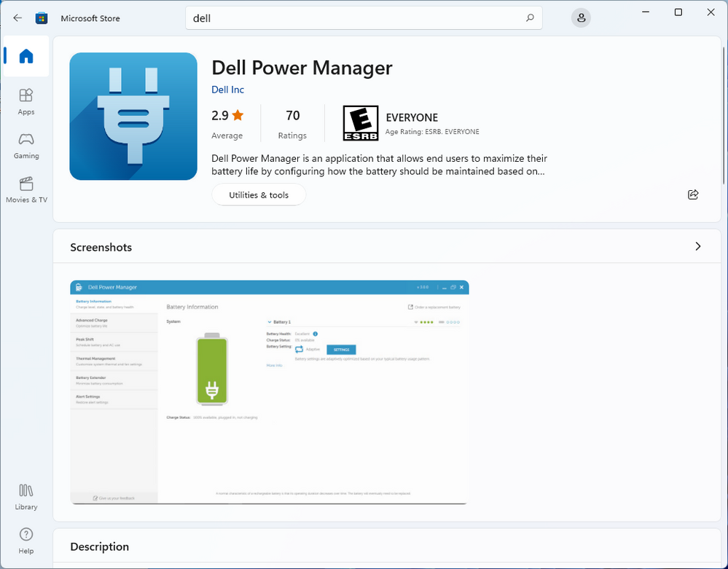Go back with the back arrow
This screenshot has height=569, width=728.
point(17,18)
